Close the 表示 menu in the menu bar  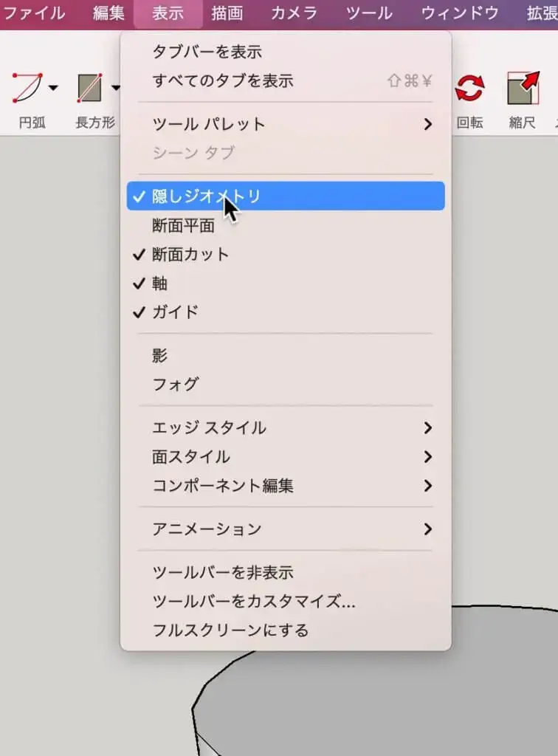[168, 13]
